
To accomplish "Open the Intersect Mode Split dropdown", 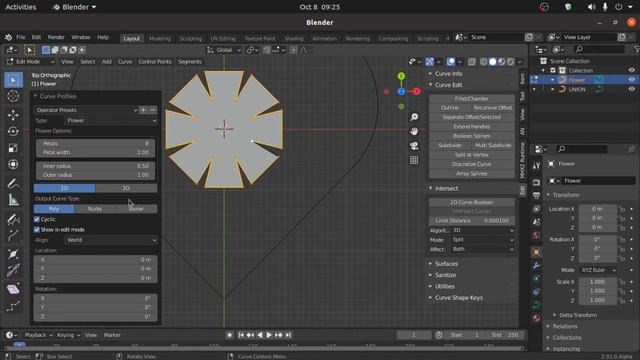I will coord(482,240).
